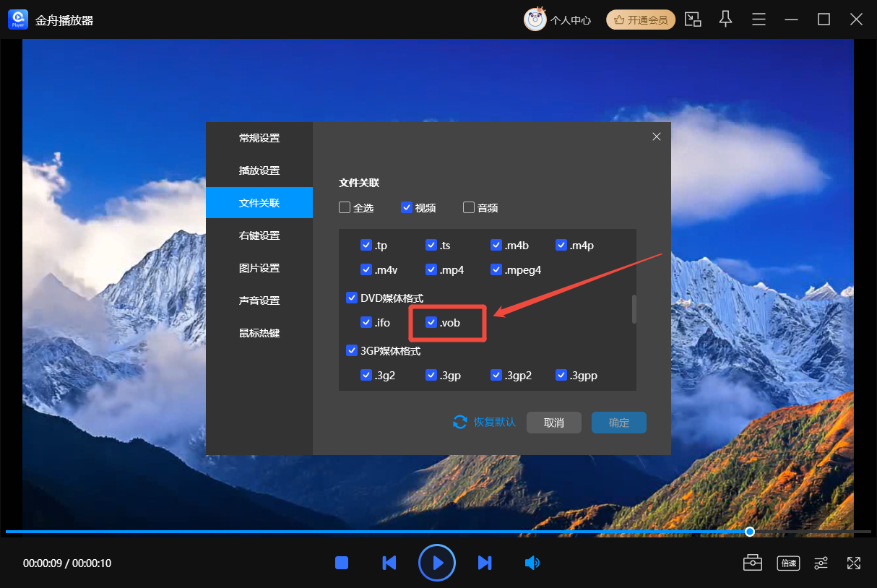Screen dimensions: 877x588
Task: Click the 个人中心 text label
Action: click(571, 20)
